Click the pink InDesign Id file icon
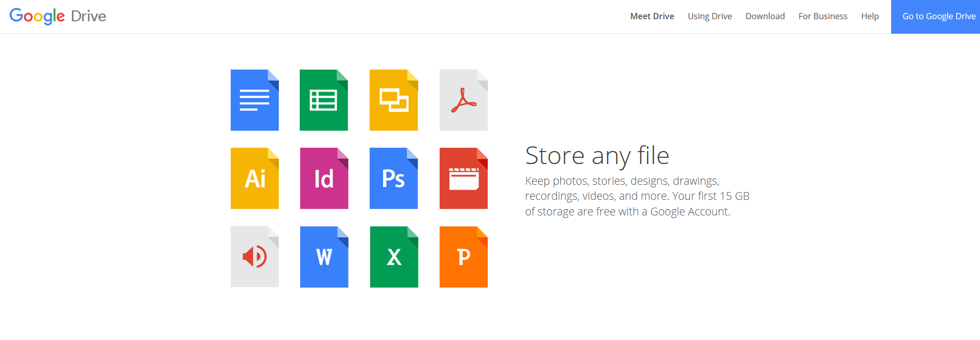This screenshot has height=340, width=980. pos(324,179)
